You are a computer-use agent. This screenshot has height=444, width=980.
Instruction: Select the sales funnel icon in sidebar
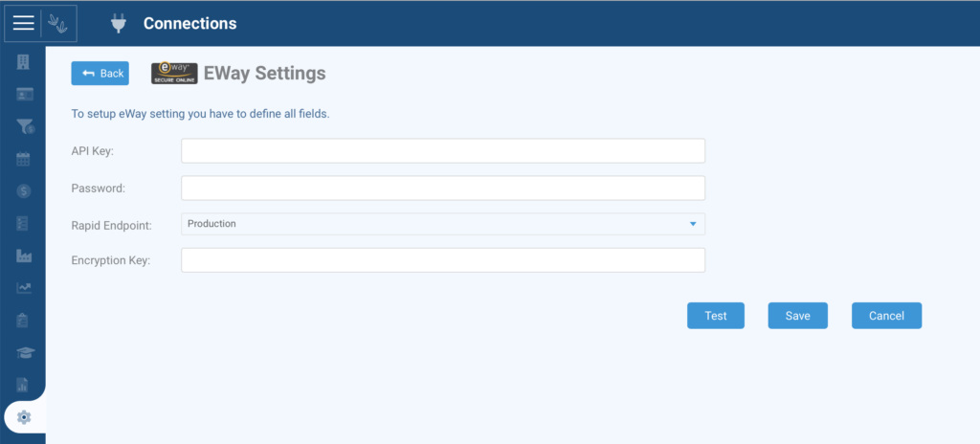(x=25, y=127)
